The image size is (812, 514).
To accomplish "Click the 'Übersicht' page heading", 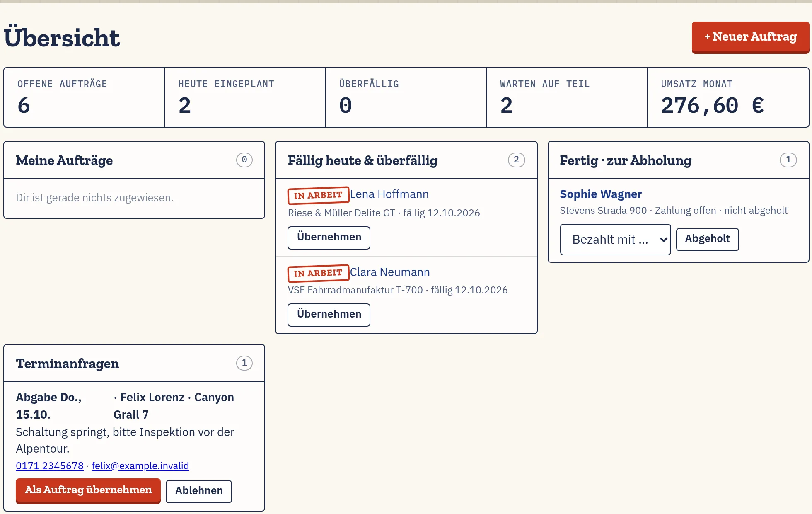I will coord(62,37).
